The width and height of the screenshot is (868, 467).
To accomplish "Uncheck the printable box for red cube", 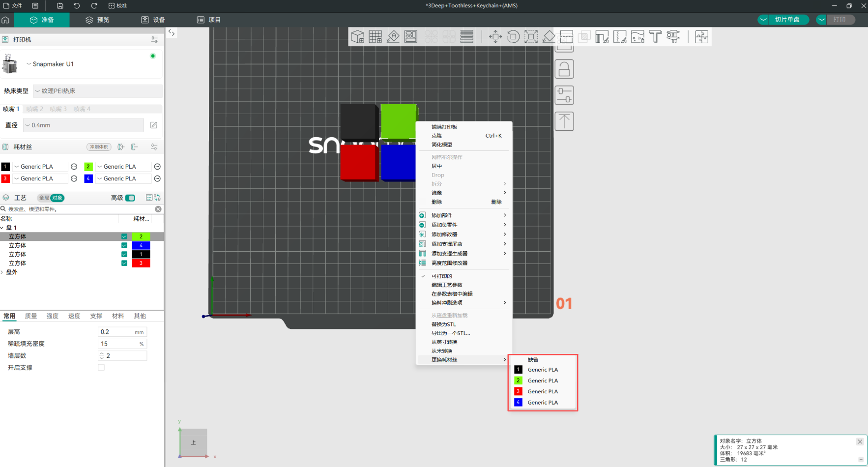I will click(124, 263).
